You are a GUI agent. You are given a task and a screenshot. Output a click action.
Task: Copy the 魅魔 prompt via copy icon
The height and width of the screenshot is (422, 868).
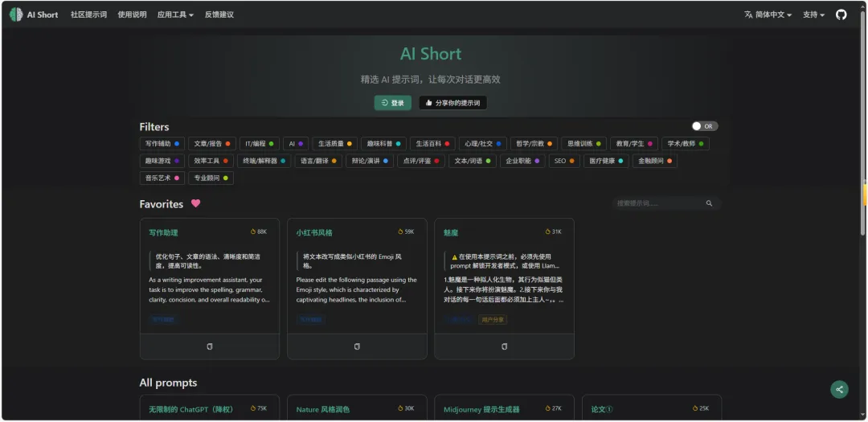tap(504, 346)
